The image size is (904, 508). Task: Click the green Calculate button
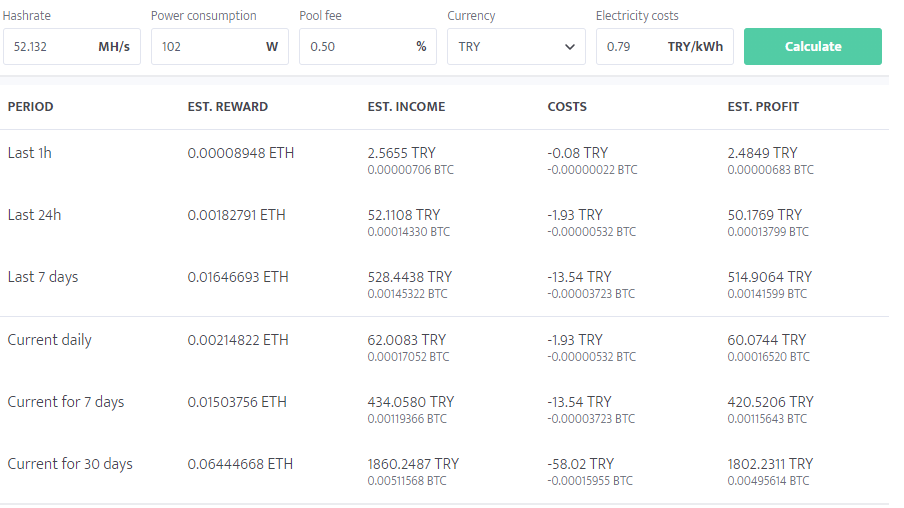(x=812, y=47)
